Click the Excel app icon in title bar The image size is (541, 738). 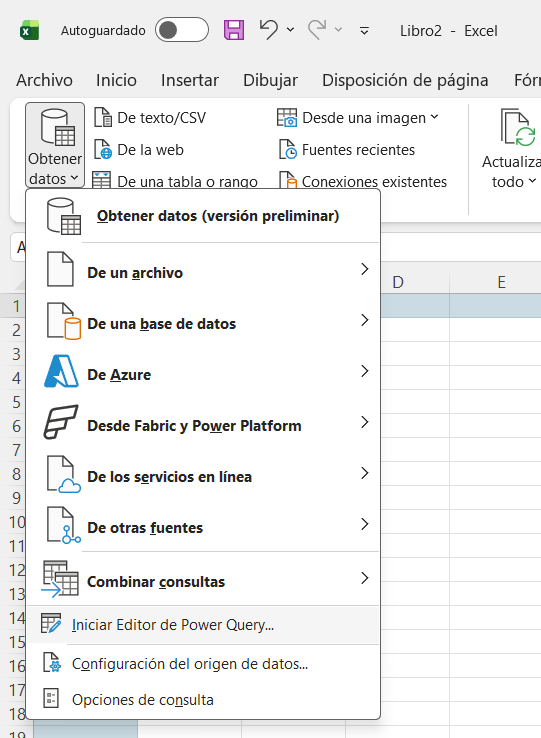tap(29, 31)
